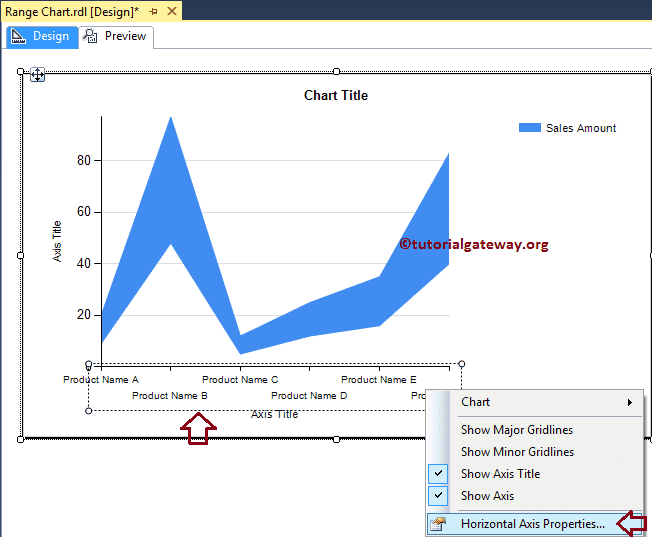Image resolution: width=652 pixels, height=537 pixels.
Task: Click the pin icon on the document tab
Action: (153, 12)
